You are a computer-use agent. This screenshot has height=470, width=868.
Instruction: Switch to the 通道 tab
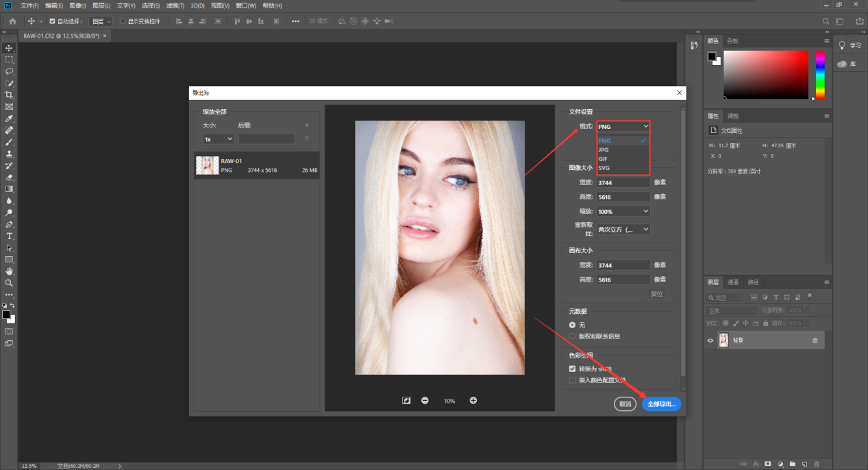pyautogui.click(x=733, y=282)
